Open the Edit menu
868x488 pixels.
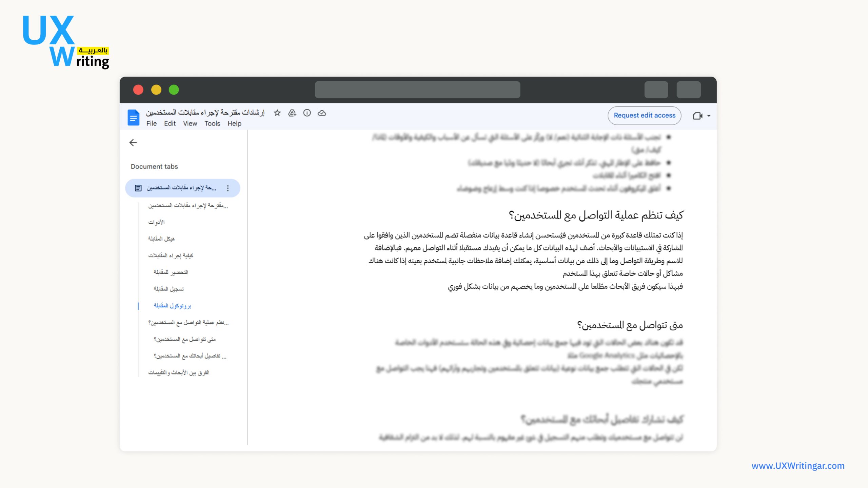point(170,124)
